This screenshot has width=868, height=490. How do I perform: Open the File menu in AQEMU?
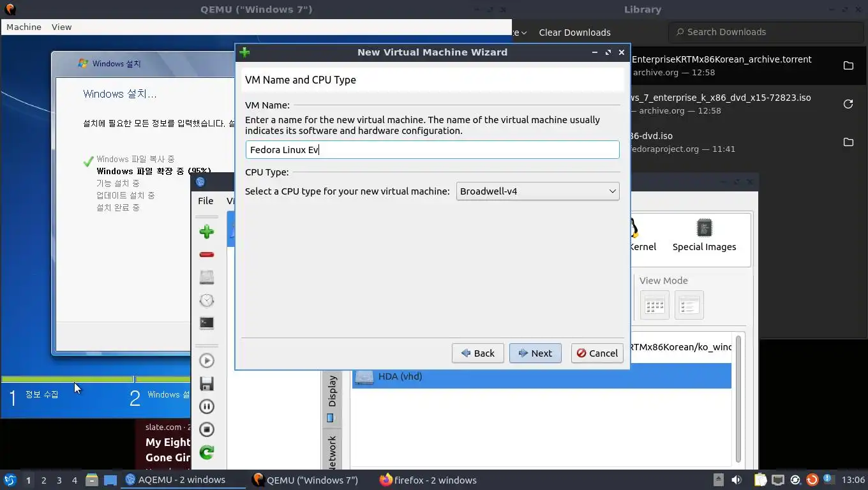click(x=206, y=200)
